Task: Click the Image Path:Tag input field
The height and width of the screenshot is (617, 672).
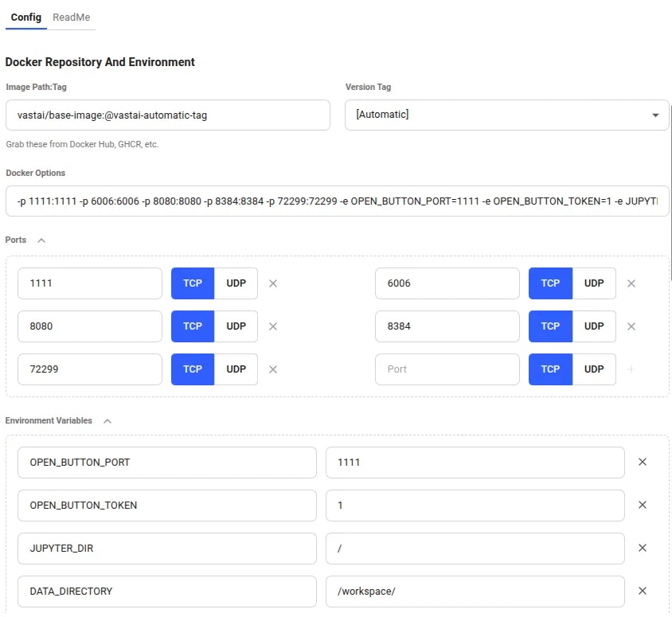Action: [167, 115]
